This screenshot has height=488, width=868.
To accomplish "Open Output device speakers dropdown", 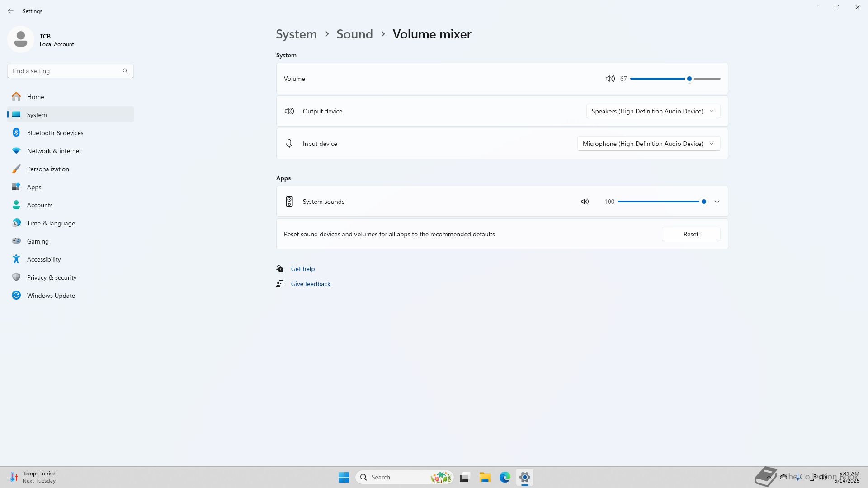I will [653, 111].
